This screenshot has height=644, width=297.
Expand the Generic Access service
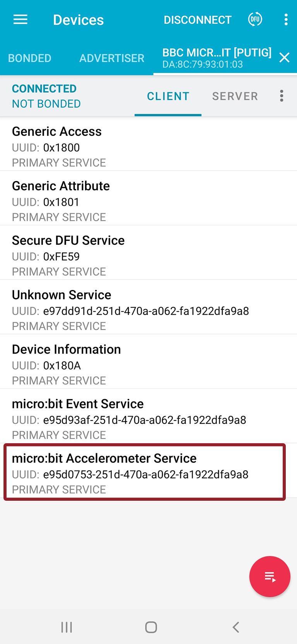point(148,144)
